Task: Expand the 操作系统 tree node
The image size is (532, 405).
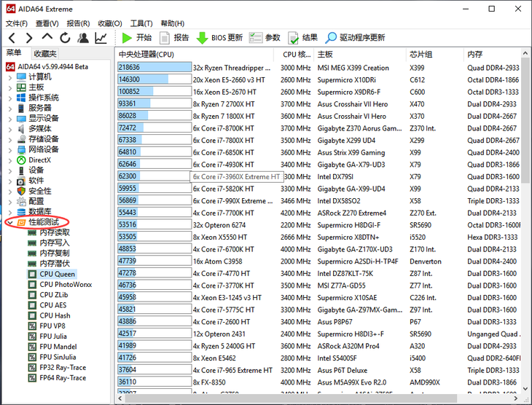Action: pyautogui.click(x=10, y=98)
